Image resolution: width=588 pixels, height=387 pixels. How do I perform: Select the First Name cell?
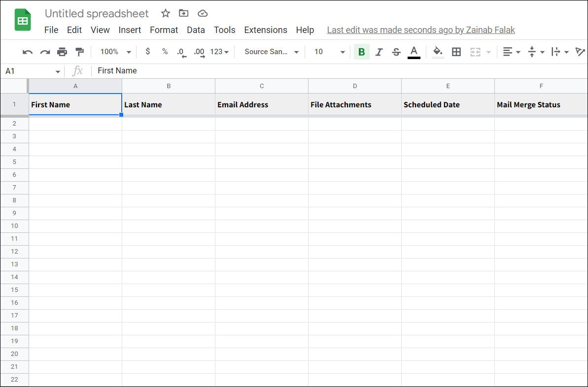[75, 104]
